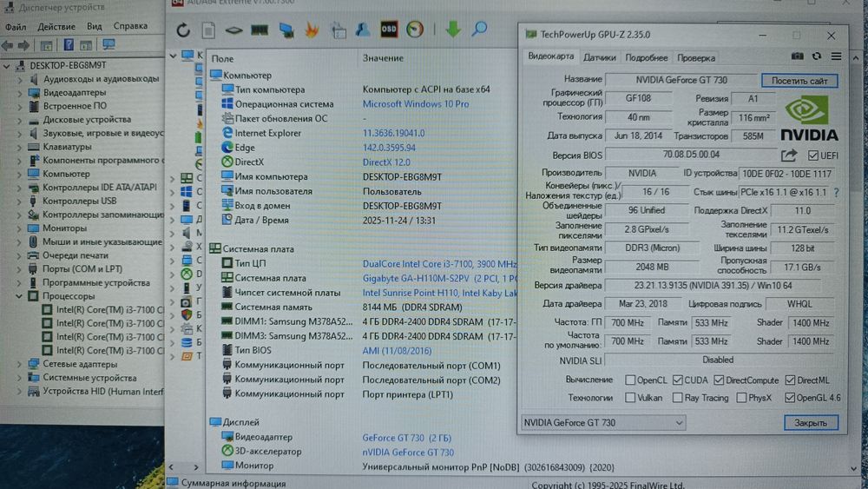The width and height of the screenshot is (868, 489).
Task: Select the Тип BIOS row
Action: coord(363,351)
